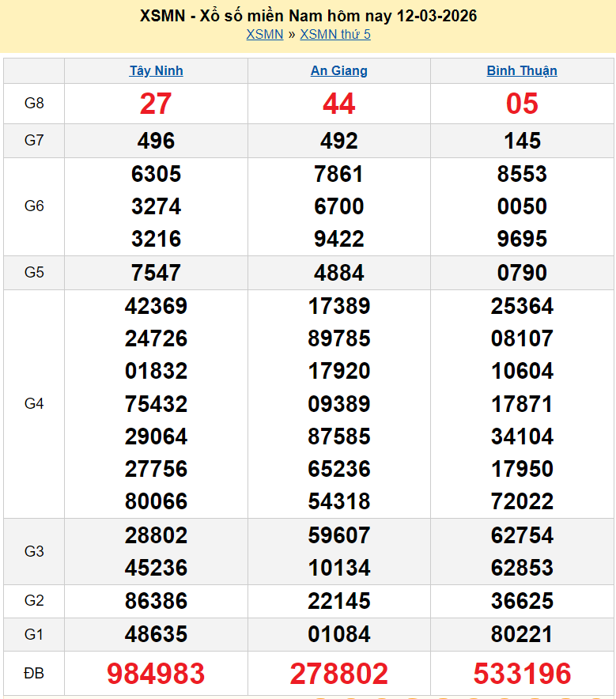616x699 pixels.
Task: Open the XSMN thứ 5 link
Action: (x=335, y=34)
